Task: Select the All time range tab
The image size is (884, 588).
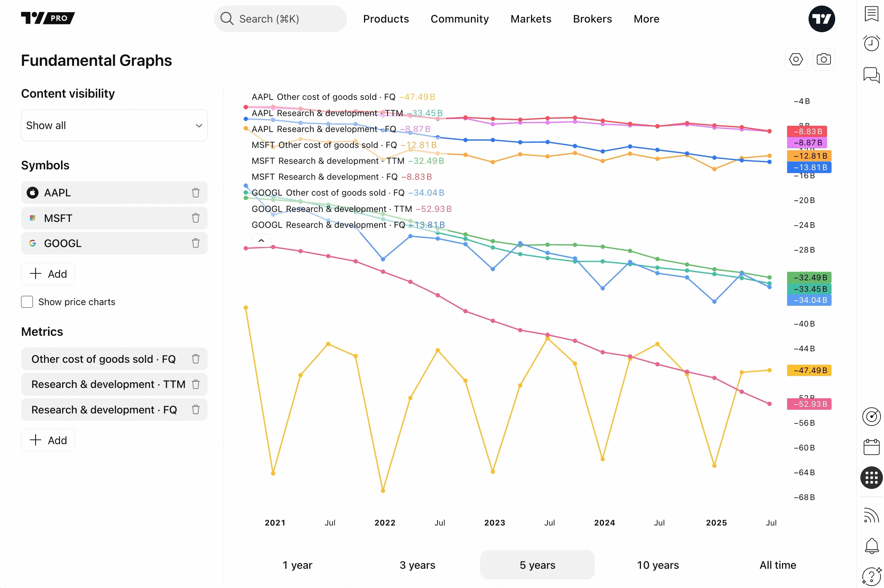Action: click(x=777, y=565)
